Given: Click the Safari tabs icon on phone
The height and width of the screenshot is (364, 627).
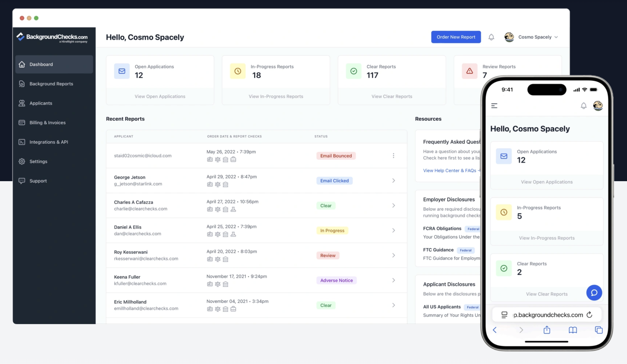Looking at the screenshot, I should [599, 330].
